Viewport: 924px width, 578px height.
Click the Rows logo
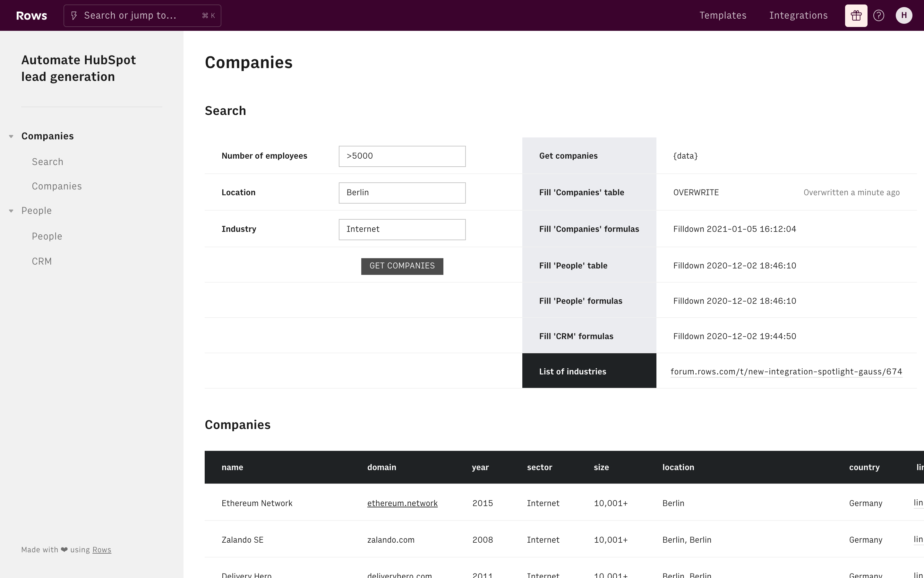pyautogui.click(x=32, y=16)
